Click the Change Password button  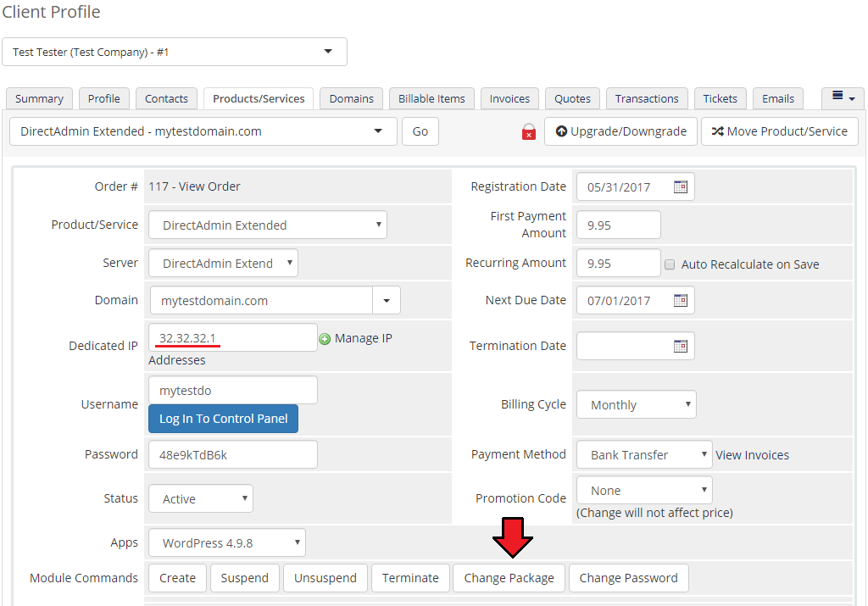(x=629, y=578)
